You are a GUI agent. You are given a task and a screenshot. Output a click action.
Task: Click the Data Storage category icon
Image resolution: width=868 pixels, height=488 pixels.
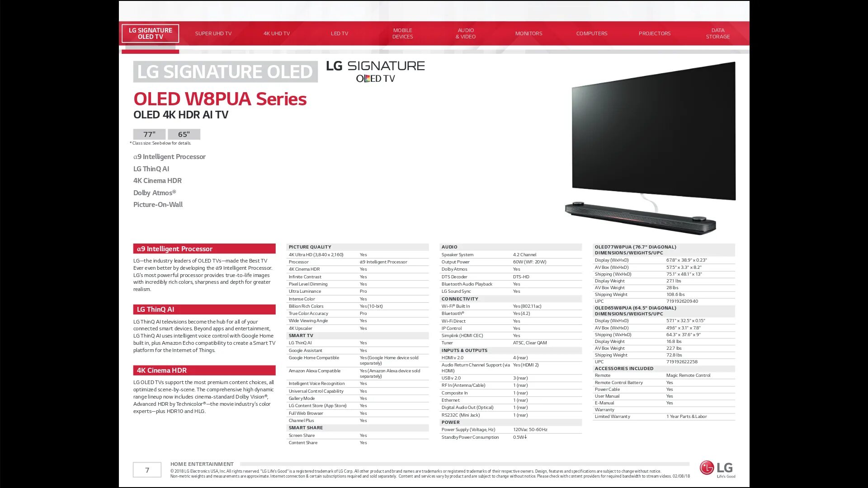718,33
